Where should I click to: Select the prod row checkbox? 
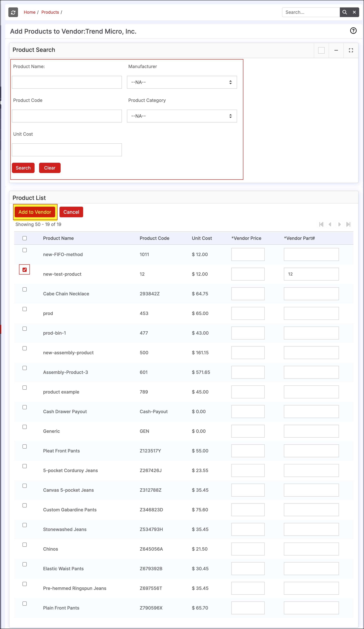tap(25, 309)
